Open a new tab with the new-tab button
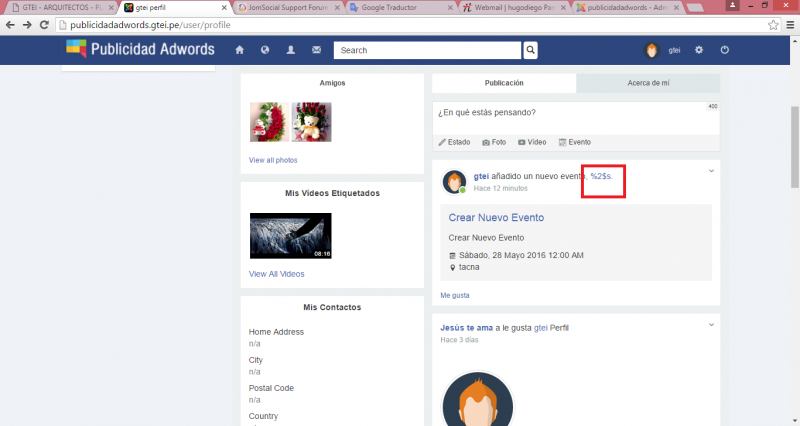This screenshot has width=800, height=426. coord(695,8)
